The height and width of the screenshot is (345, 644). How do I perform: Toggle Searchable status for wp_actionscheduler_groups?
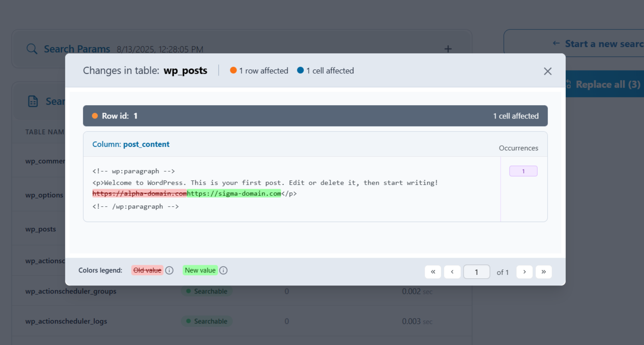click(x=207, y=291)
